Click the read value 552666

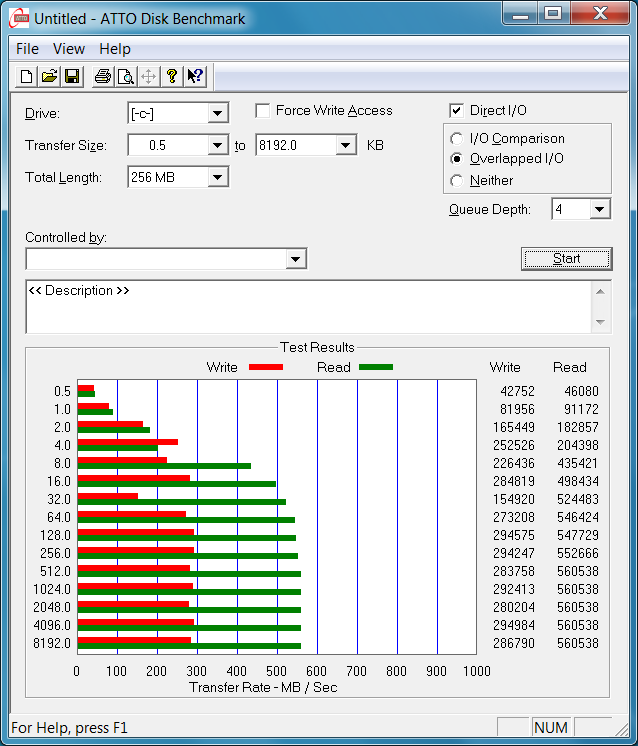click(x=578, y=553)
